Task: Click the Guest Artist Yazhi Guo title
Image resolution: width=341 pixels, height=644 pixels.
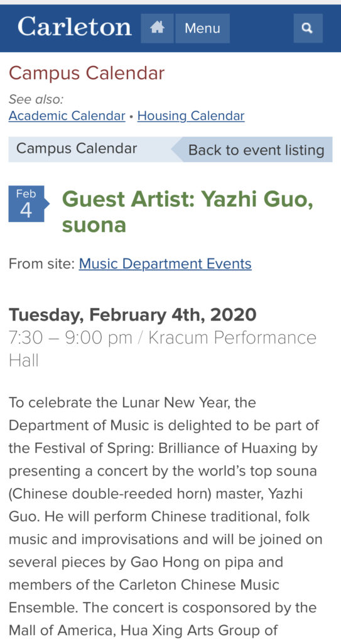Action: (187, 213)
